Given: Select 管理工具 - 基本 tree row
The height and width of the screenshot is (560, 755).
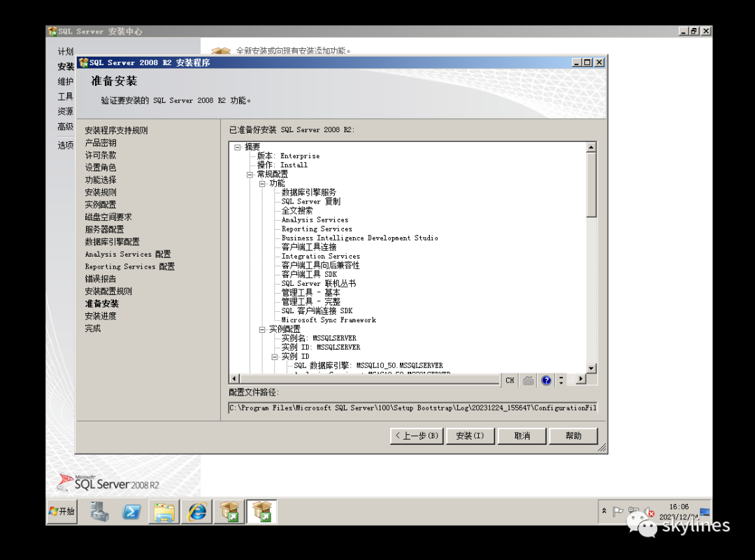Looking at the screenshot, I should [x=310, y=293].
